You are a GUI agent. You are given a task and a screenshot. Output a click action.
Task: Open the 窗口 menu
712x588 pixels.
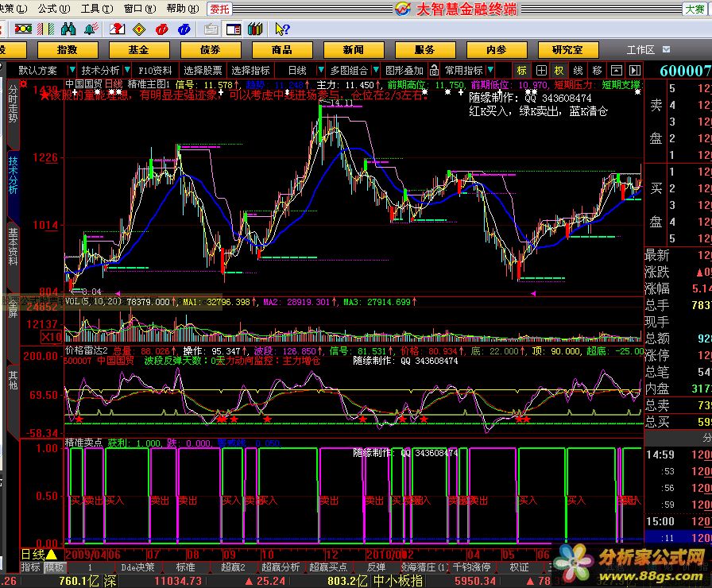pos(139,9)
